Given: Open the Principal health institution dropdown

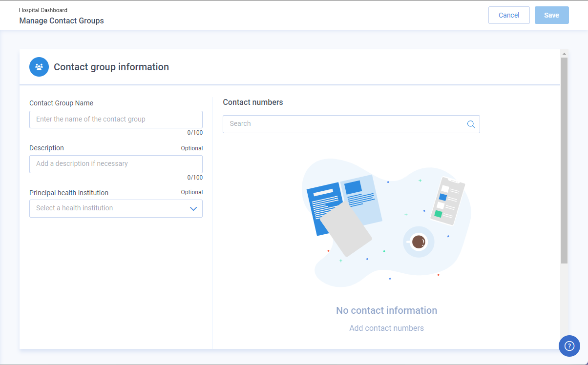Looking at the screenshot, I should pos(116,208).
